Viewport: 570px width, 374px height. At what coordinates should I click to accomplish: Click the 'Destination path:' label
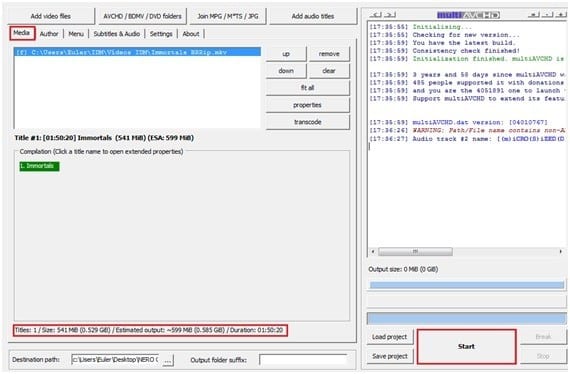[36, 360]
